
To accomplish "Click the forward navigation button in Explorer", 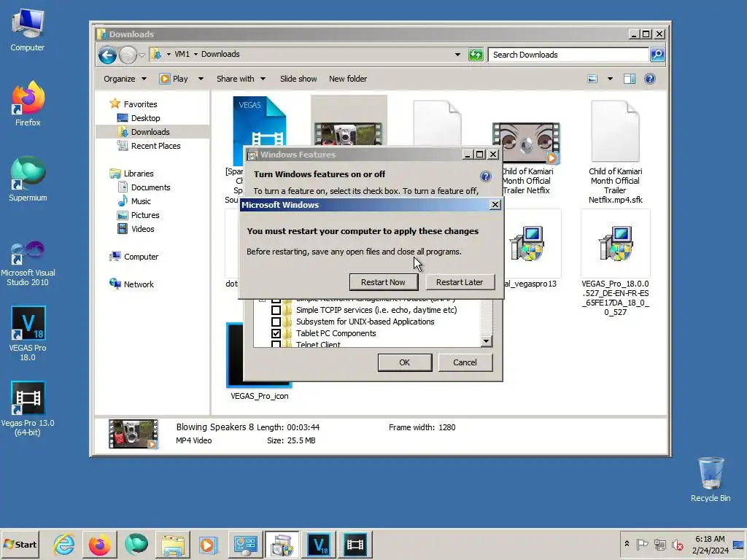I will tap(128, 55).
